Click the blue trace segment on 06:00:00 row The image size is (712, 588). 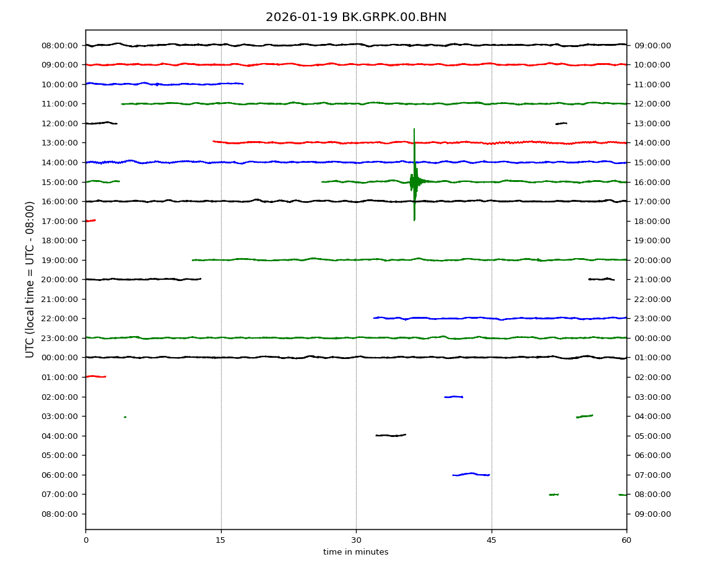pos(471,474)
